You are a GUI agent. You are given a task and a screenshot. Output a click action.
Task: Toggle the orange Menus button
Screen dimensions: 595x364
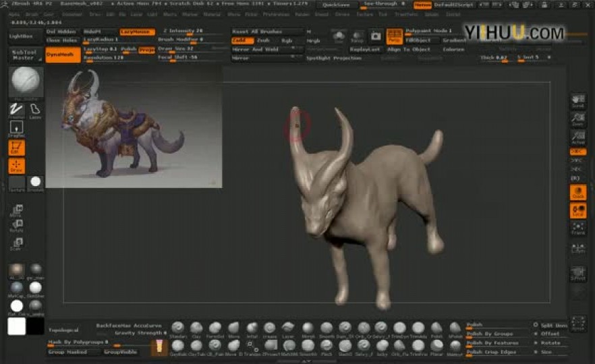click(x=422, y=5)
